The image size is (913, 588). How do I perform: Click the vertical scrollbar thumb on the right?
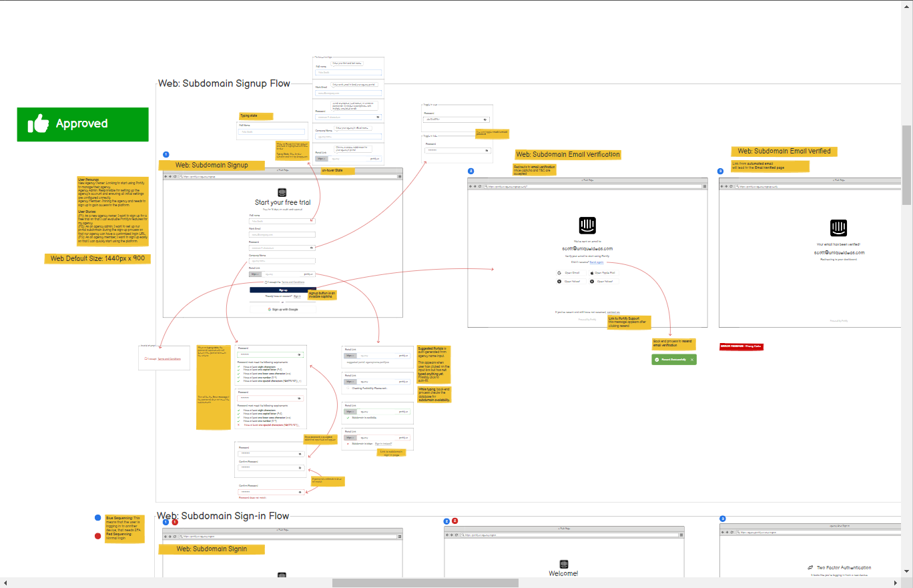point(906,165)
